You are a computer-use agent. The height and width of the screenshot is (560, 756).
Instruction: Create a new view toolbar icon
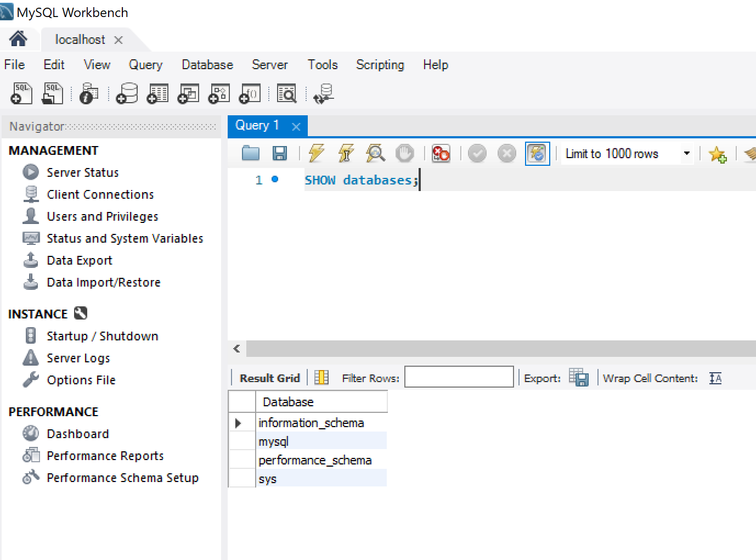tap(188, 94)
